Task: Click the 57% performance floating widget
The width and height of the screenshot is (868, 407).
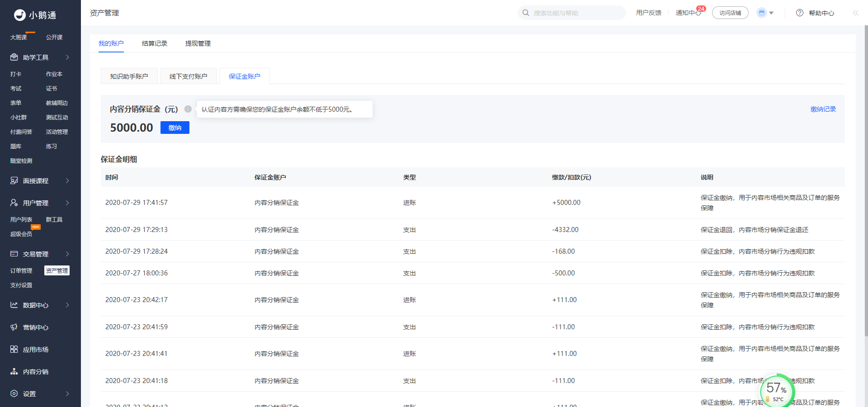Action: pyautogui.click(x=777, y=391)
